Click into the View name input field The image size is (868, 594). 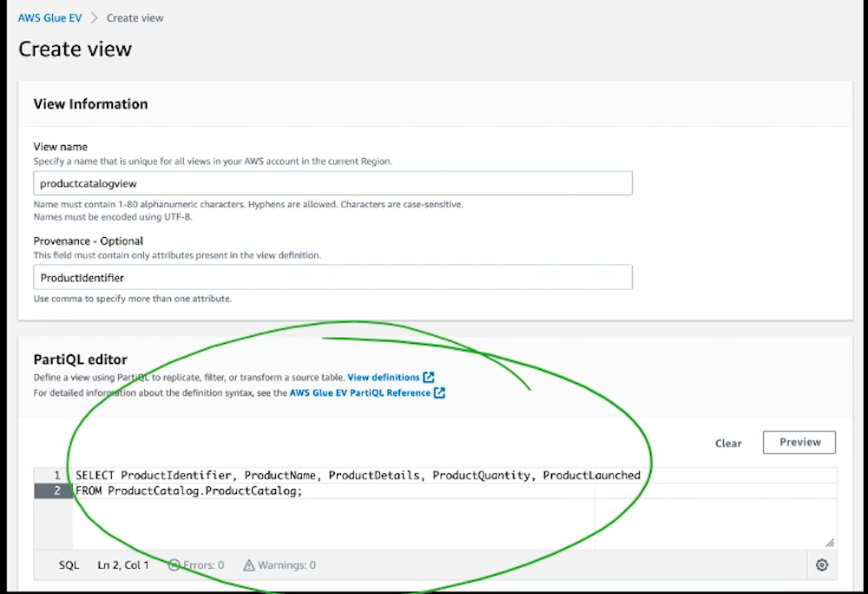pos(332,183)
